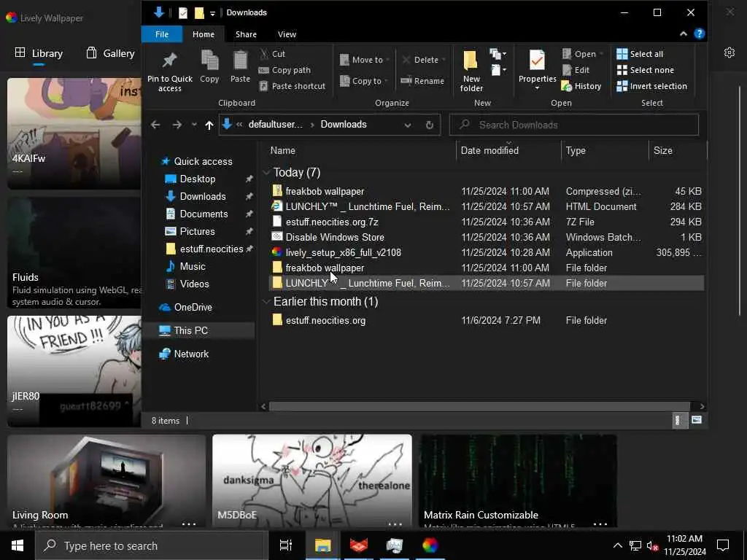Select Matrix Rain Customizable wallpaper thumbnail
This screenshot has width=747, height=560.
click(x=517, y=481)
